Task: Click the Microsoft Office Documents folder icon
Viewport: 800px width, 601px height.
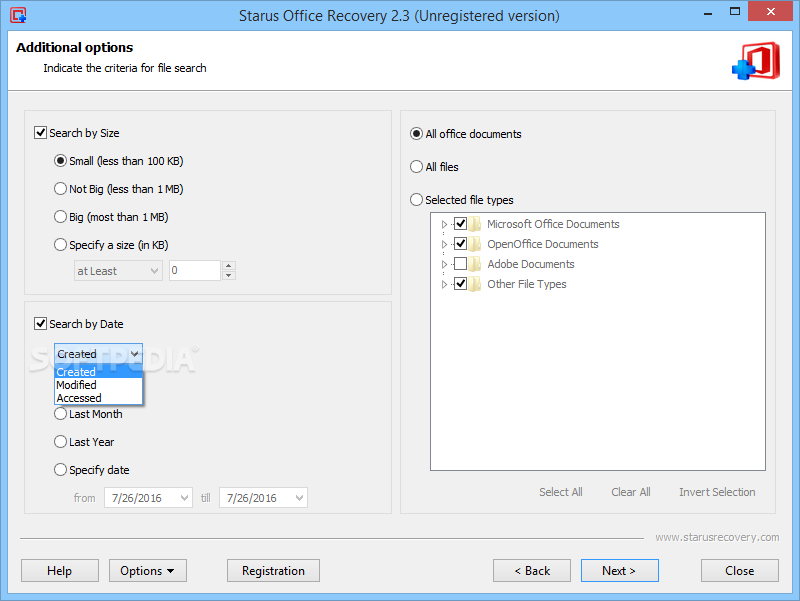Action: pos(474,224)
